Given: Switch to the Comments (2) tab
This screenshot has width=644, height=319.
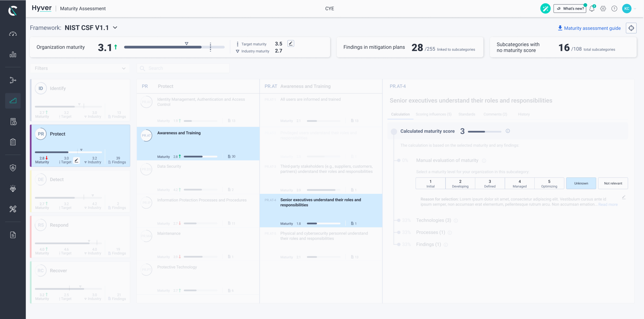Looking at the screenshot, I should click(x=495, y=114).
